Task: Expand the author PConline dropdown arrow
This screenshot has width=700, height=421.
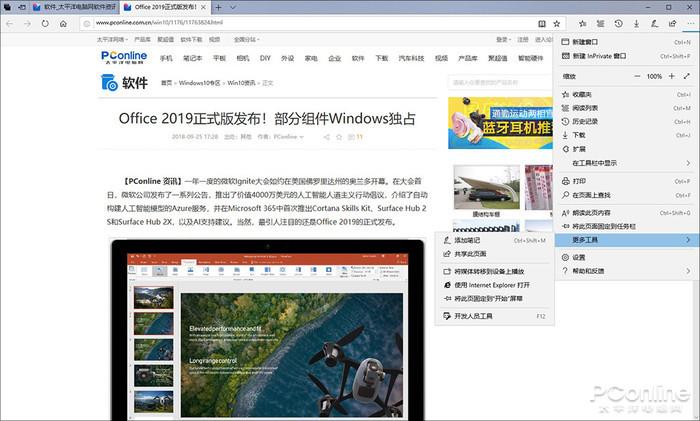Action: tap(302, 137)
